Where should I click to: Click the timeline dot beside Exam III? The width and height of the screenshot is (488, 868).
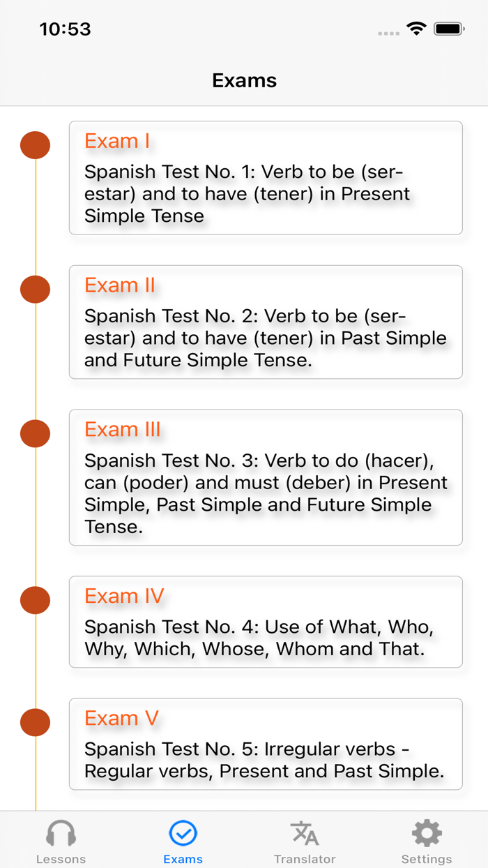pyautogui.click(x=36, y=433)
